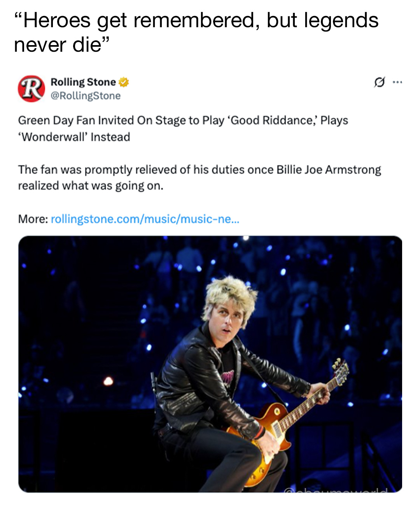The width and height of the screenshot is (420, 525).
Task: Click the slashed-circle icon beside the options dots
Action: click(x=379, y=82)
